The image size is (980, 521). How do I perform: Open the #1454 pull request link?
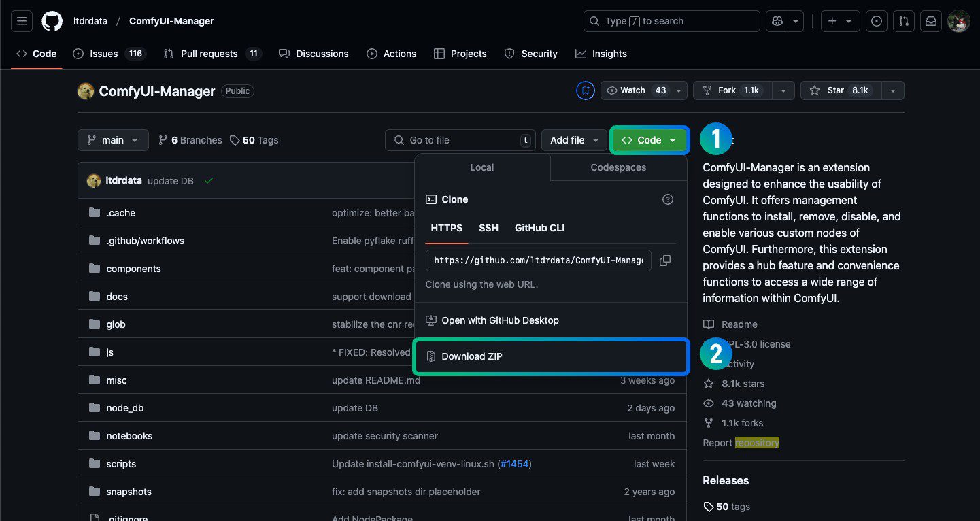514,464
